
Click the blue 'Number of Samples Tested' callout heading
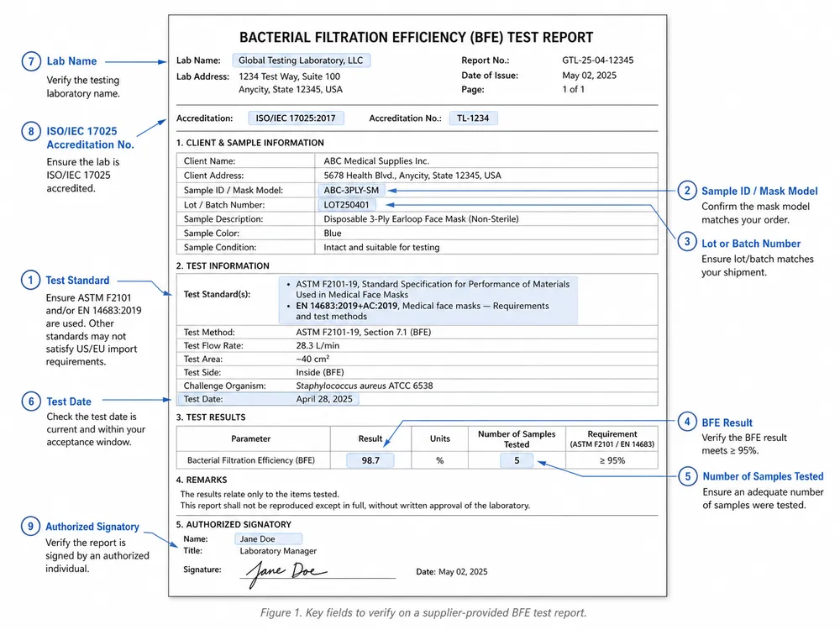[763, 476]
